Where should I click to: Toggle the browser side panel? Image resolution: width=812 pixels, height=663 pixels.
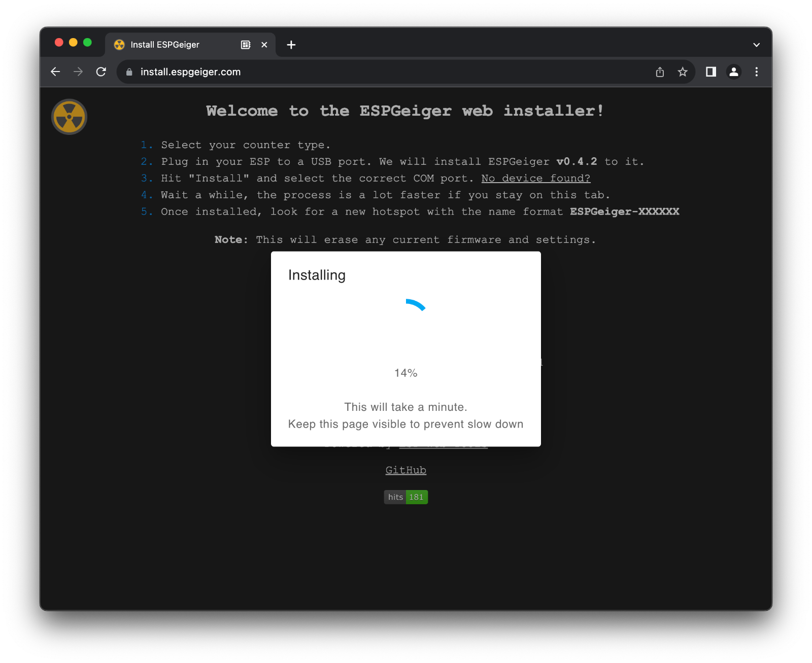coord(711,72)
